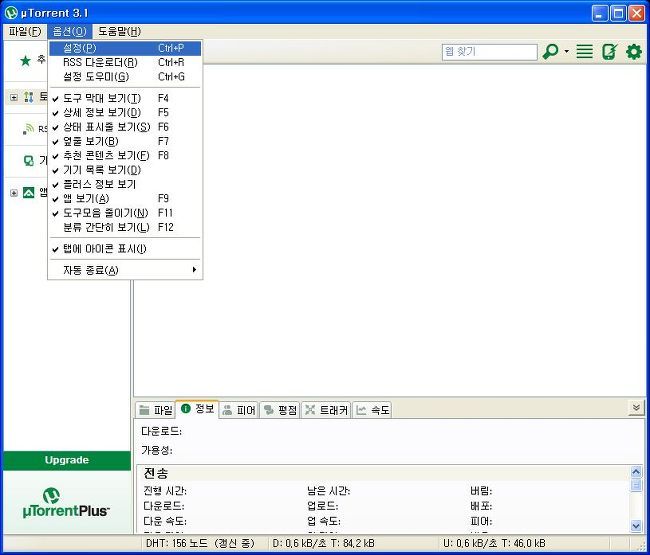Click detail pane scrollbar down arrow
The image size is (650, 555).
[636, 526]
